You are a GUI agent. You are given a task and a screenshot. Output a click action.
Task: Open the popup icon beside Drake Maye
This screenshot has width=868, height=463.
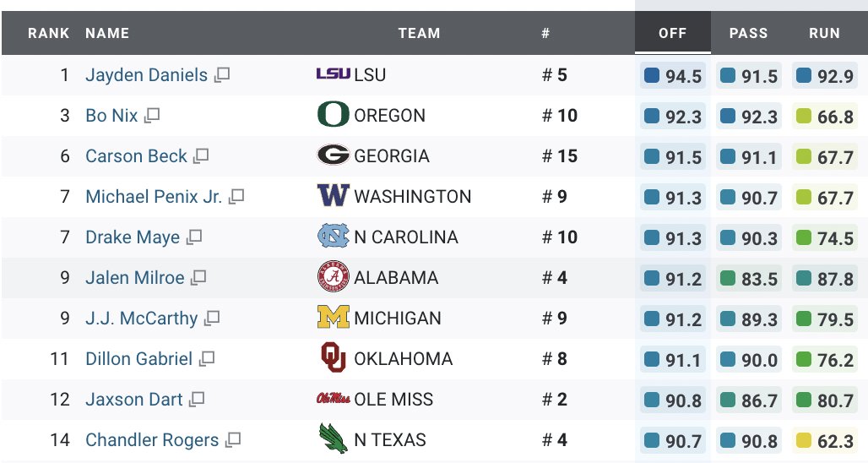pos(193,237)
